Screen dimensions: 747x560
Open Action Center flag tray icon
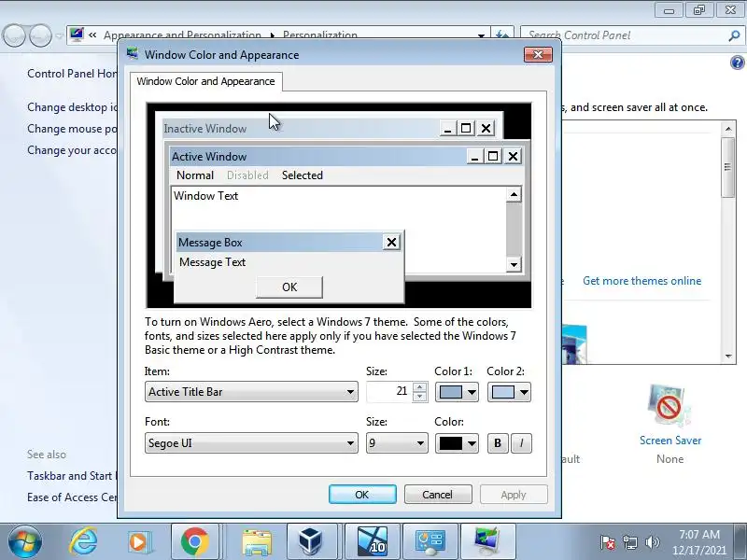click(x=608, y=542)
